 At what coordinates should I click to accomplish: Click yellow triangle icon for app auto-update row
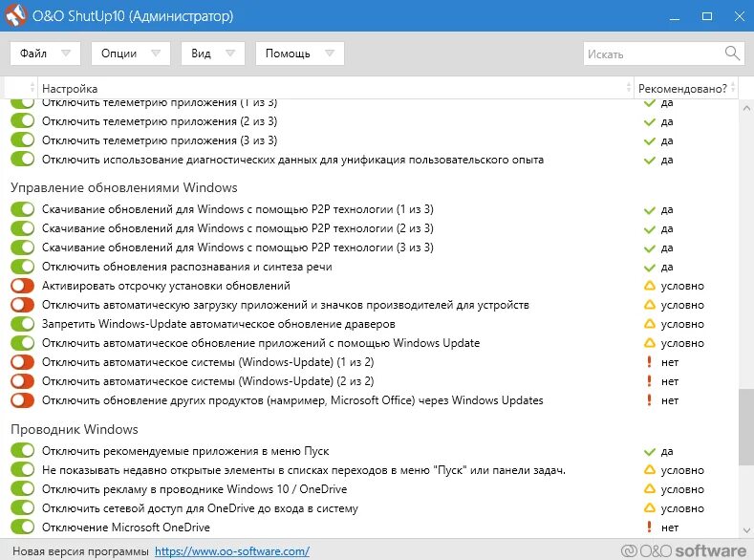coord(650,343)
